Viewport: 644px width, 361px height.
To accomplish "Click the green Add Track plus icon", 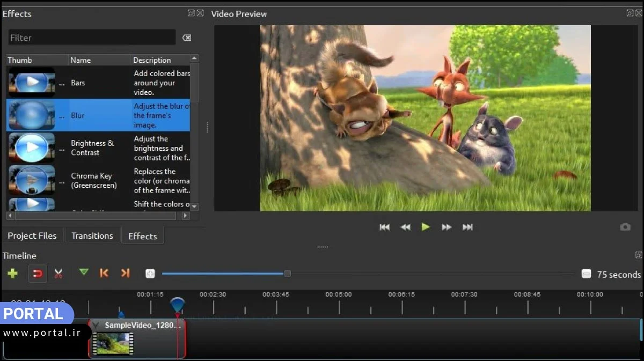I will click(13, 274).
